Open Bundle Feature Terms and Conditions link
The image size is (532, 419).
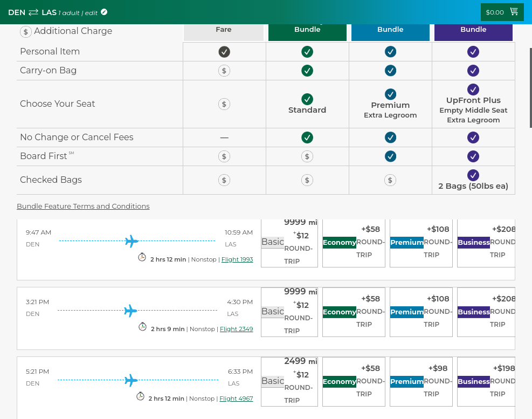[83, 206]
